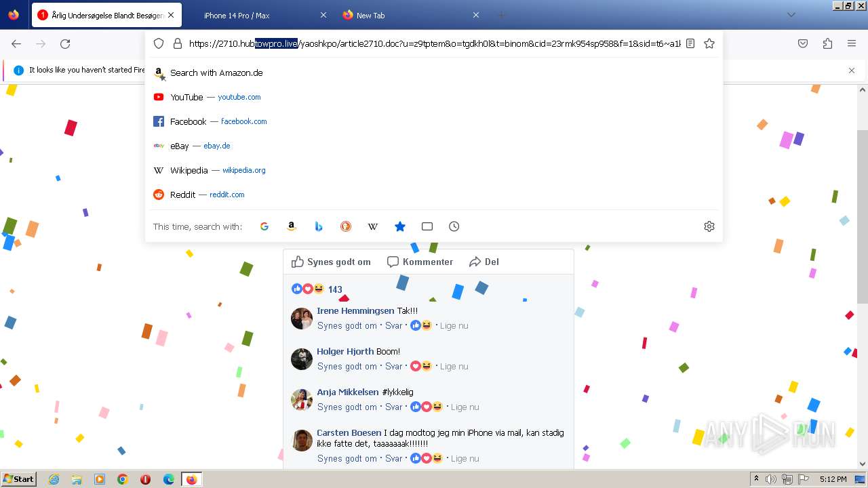Open the Firefox application menu
868x488 pixels.
852,43
